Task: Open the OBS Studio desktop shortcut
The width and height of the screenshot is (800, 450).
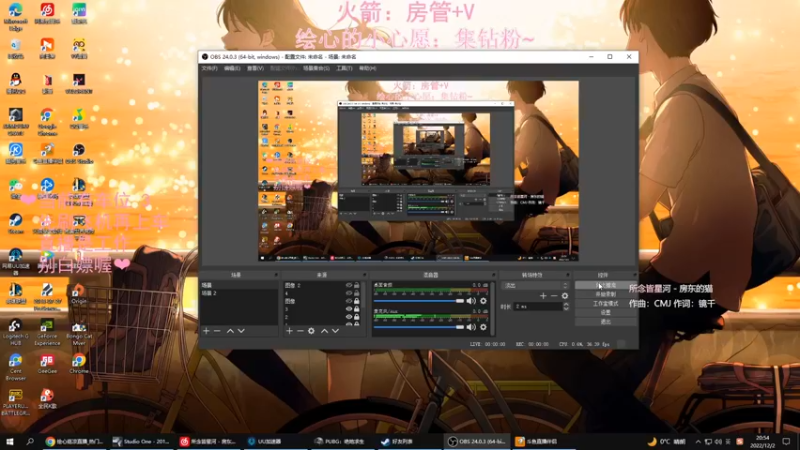Action: 79,154
